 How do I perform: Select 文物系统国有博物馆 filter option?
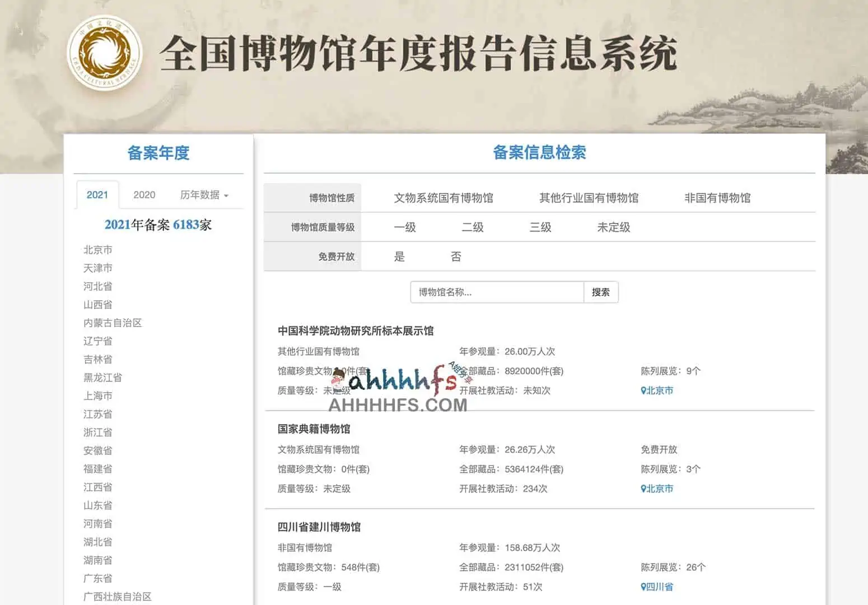click(443, 197)
